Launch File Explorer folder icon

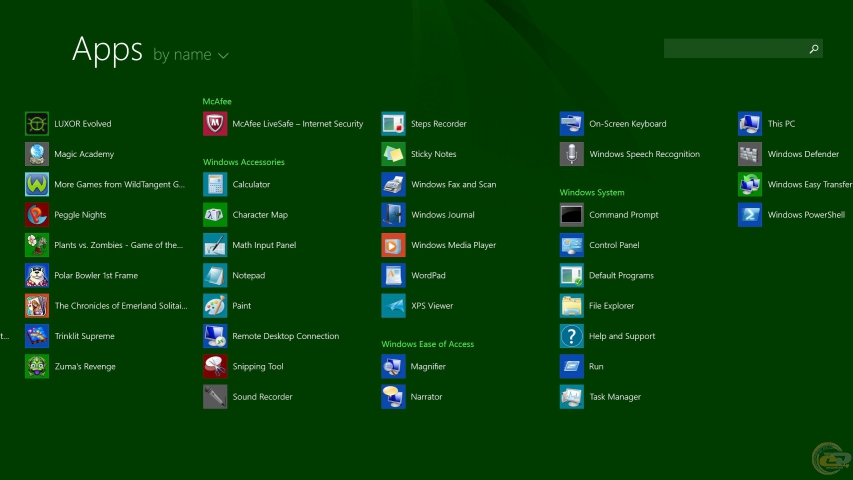pyautogui.click(x=572, y=306)
